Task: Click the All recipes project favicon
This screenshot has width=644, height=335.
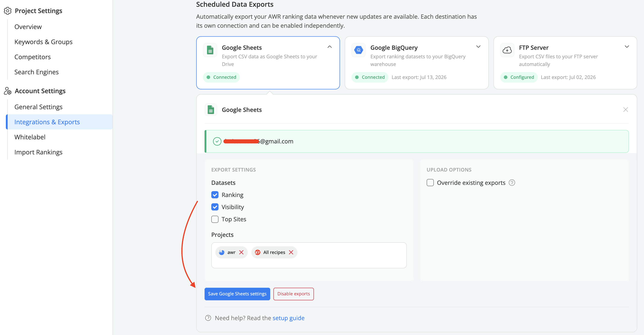Action: [257, 252]
